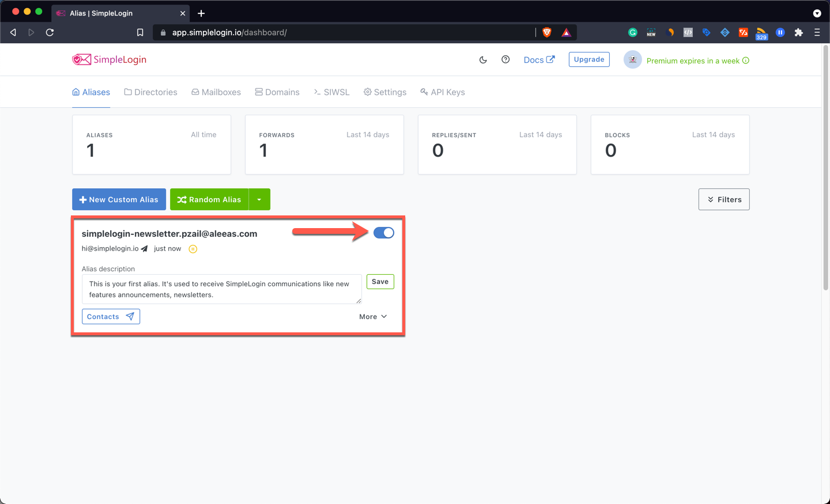Edit the Alias description text field
This screenshot has height=504, width=830.
(x=222, y=289)
